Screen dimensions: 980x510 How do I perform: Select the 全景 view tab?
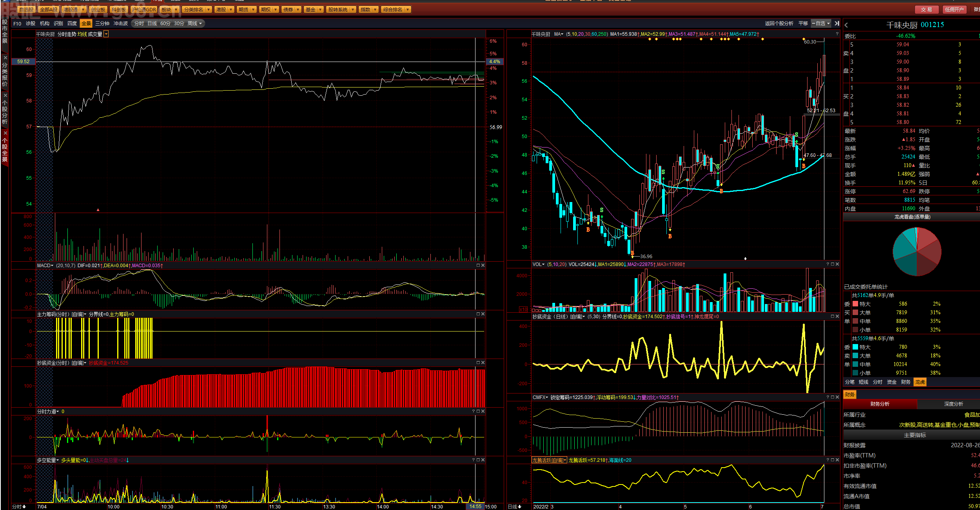tap(86, 24)
